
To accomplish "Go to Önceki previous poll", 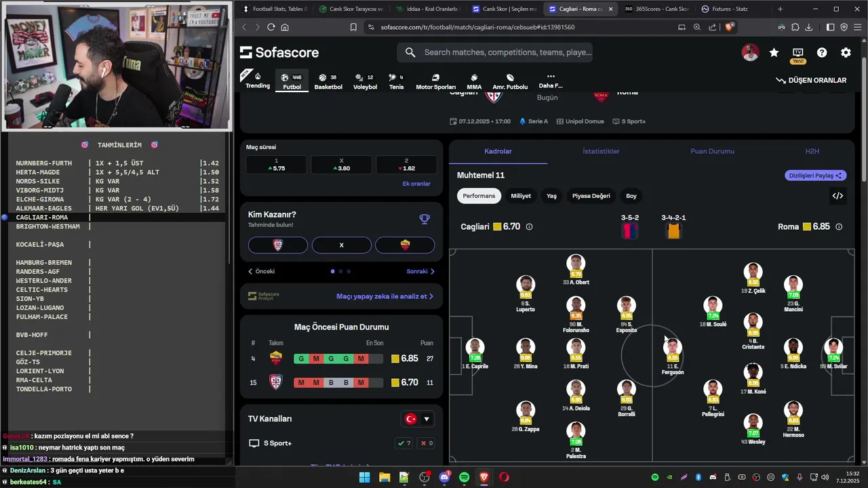I will pos(261,271).
